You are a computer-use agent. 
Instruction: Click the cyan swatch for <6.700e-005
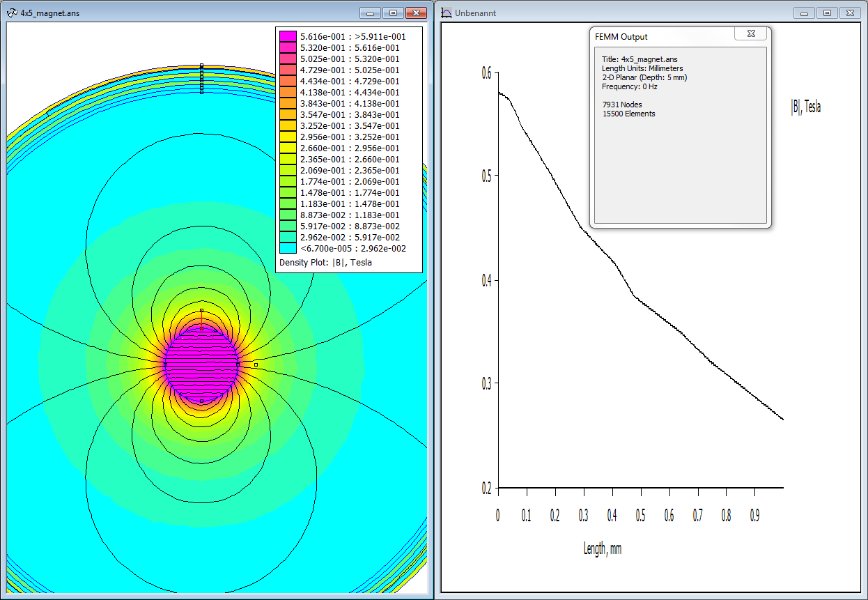(x=287, y=248)
